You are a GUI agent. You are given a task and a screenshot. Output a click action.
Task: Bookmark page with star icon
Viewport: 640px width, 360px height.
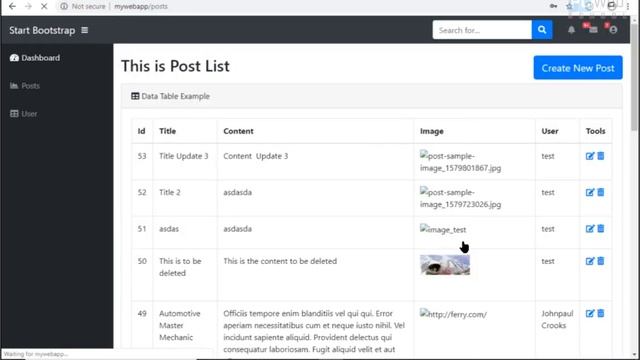pos(569,6)
